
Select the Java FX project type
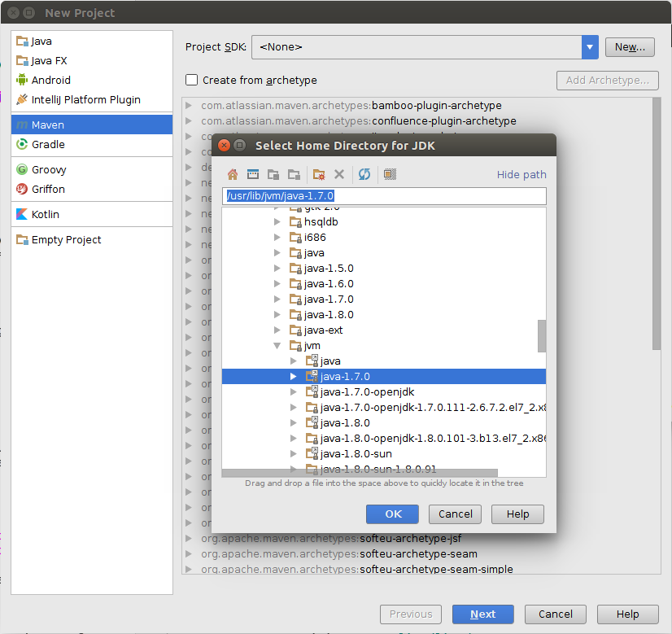(x=92, y=60)
